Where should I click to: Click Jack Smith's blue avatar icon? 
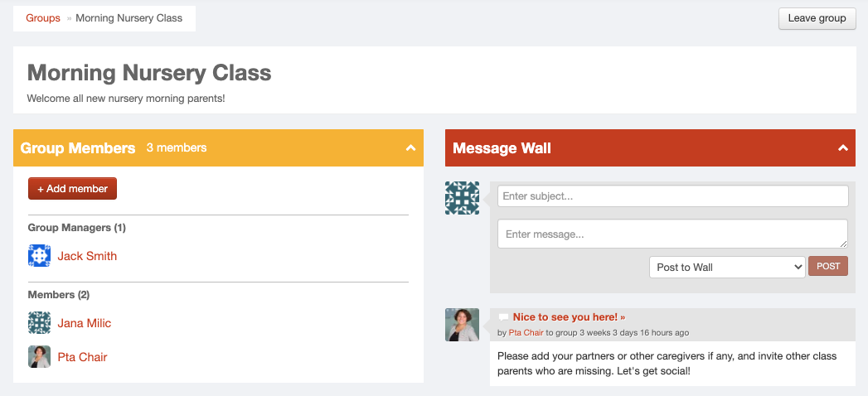[39, 256]
